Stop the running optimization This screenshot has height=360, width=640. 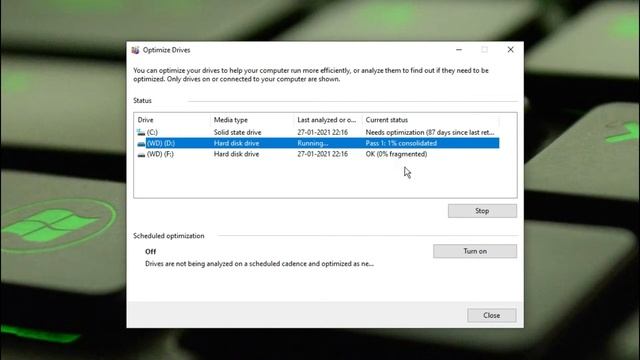coord(482,211)
